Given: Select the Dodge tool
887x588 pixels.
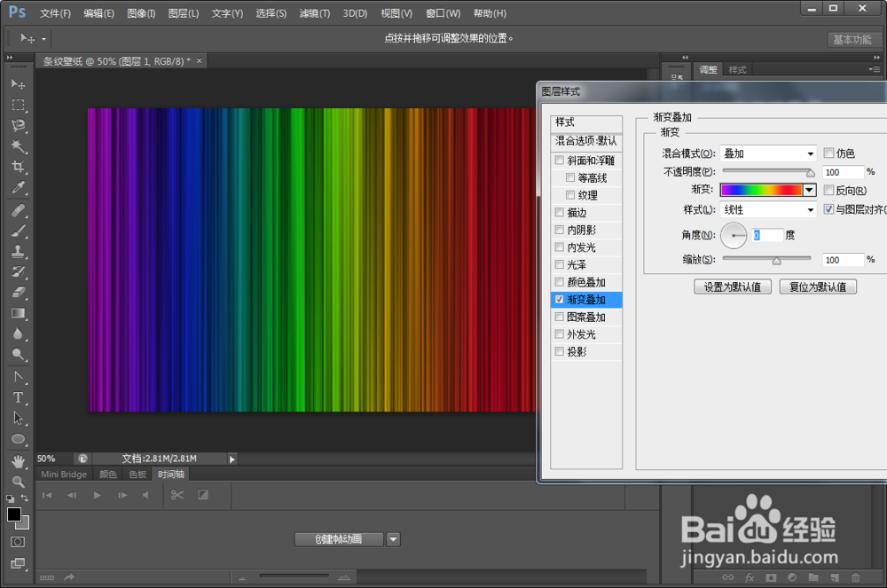Looking at the screenshot, I should [18, 355].
